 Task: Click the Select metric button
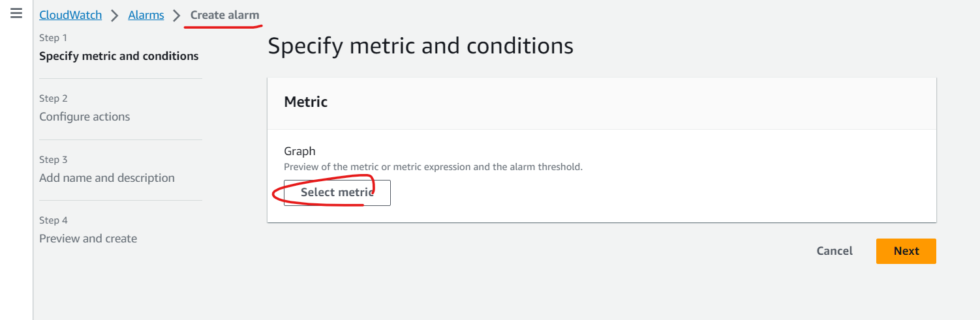337,193
